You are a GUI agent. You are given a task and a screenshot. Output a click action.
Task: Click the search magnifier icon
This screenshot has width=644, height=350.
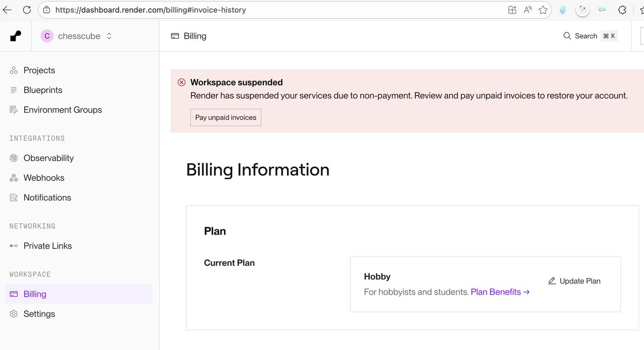(x=567, y=36)
